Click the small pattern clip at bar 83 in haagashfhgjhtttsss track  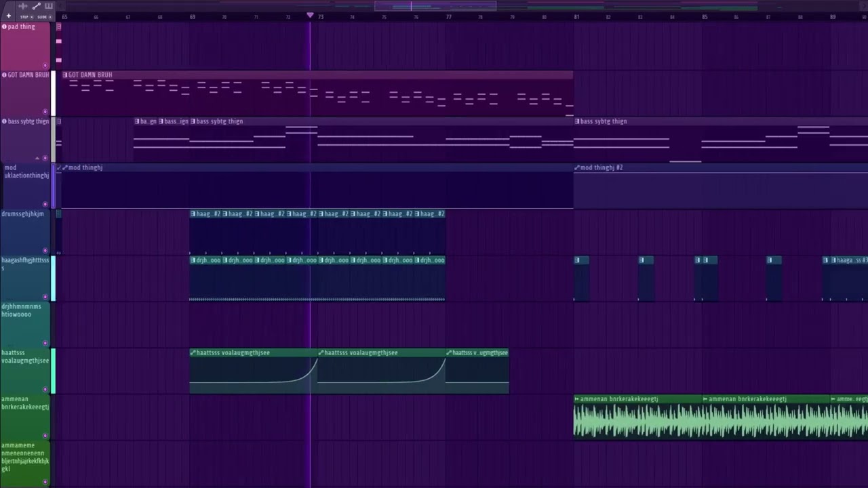coord(646,279)
